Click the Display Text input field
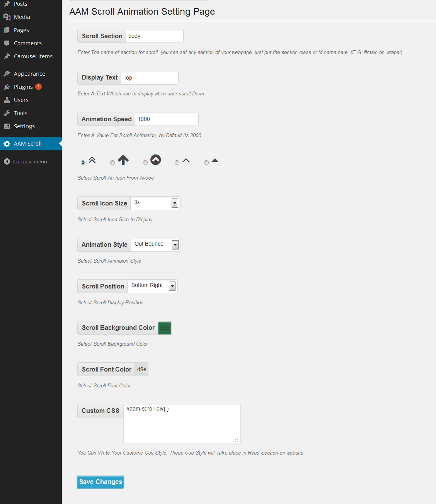Screen dimensions: 436x504 150,78
